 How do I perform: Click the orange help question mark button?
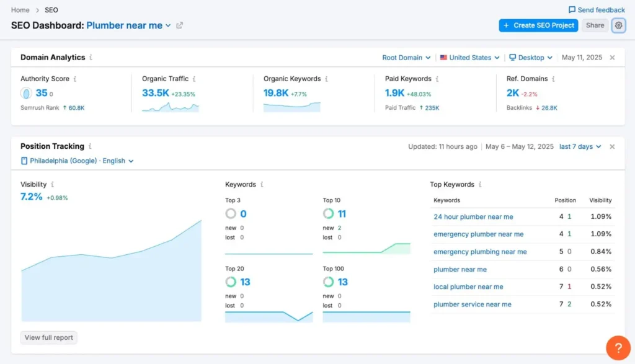point(618,347)
